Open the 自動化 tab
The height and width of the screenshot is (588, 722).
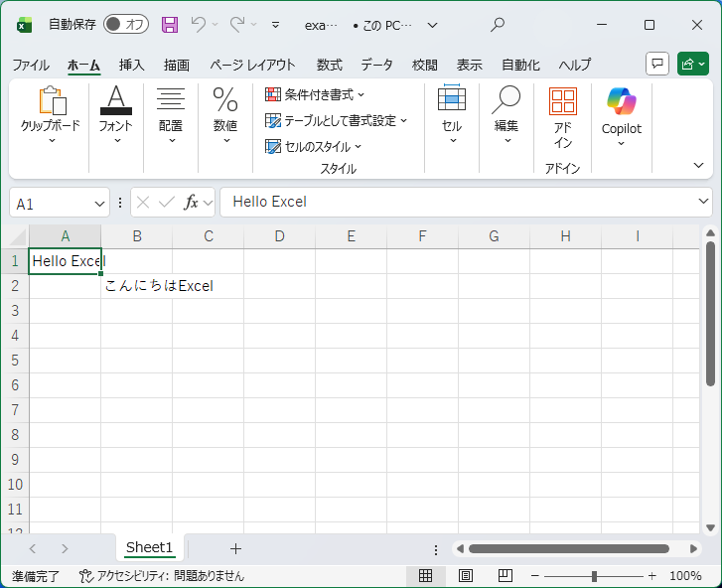520,65
